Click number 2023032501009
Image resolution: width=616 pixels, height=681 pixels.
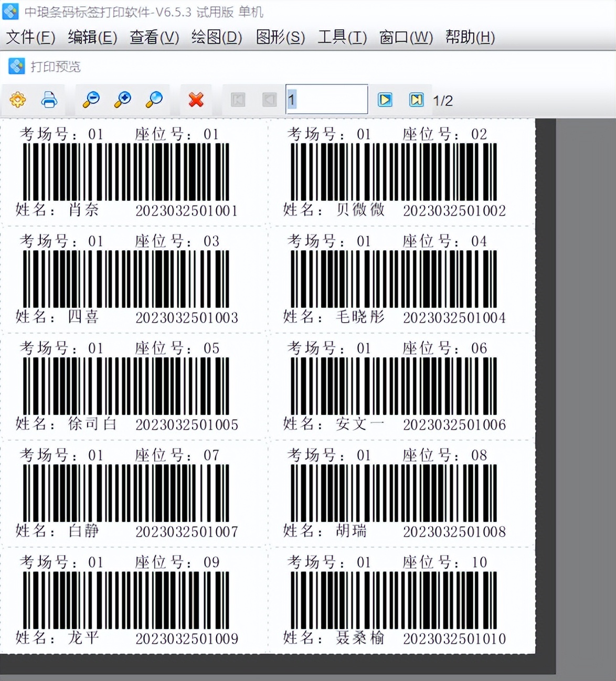(187, 639)
